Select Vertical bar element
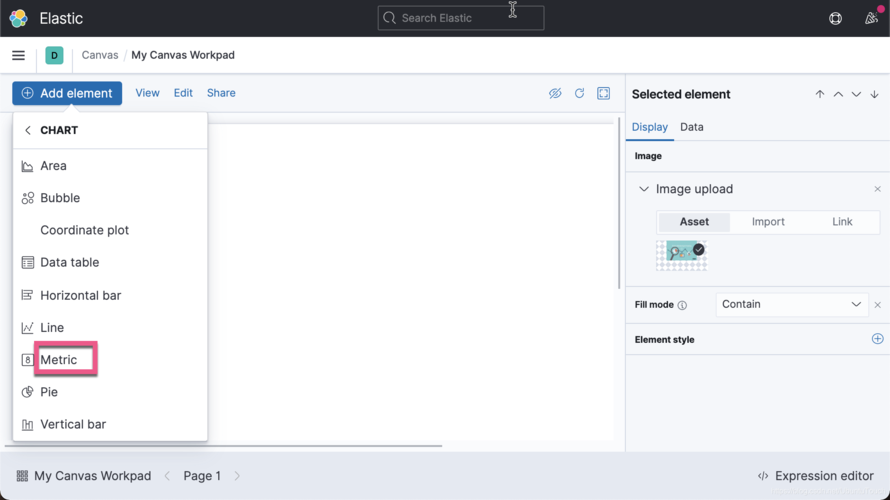 (110, 425)
